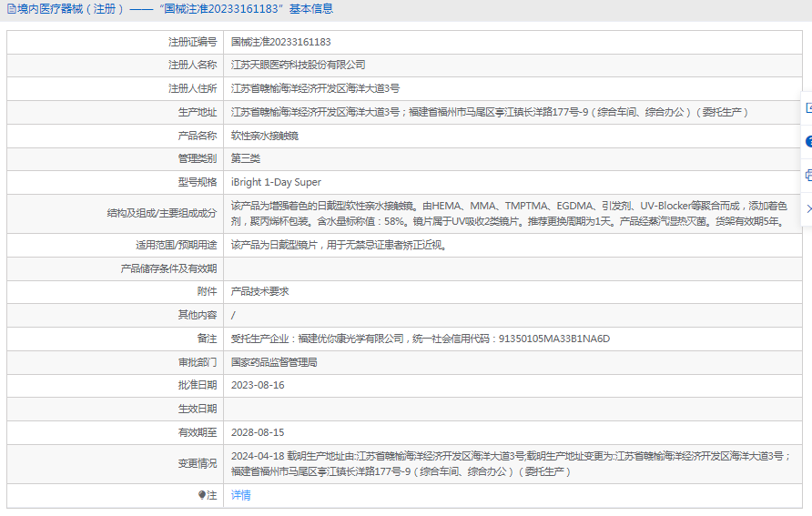The image size is (812, 516).
Task: Click the 管理类别 row label
Action: [x=198, y=158]
